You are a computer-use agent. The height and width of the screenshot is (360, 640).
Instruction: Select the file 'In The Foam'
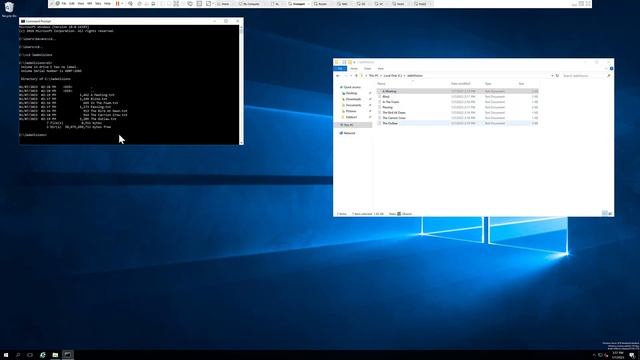pos(458,102)
